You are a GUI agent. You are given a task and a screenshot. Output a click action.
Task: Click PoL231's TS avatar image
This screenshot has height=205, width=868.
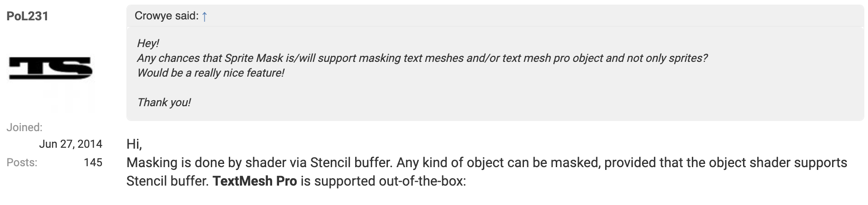(x=51, y=74)
